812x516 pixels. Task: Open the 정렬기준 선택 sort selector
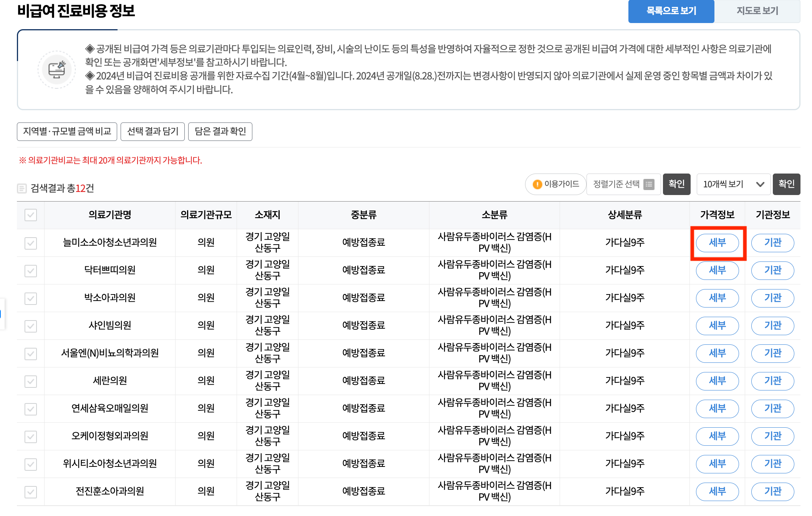(x=616, y=185)
